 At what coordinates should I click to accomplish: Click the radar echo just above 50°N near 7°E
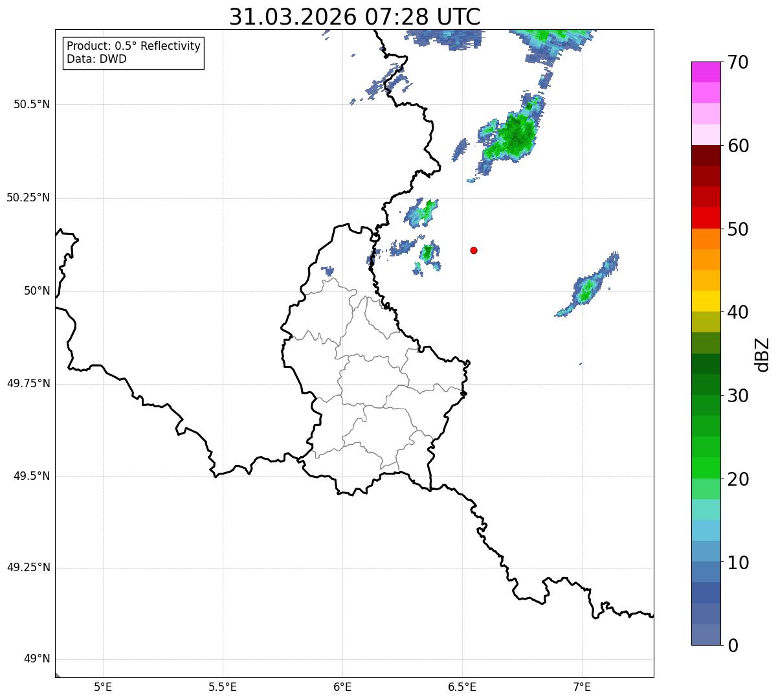point(587,288)
